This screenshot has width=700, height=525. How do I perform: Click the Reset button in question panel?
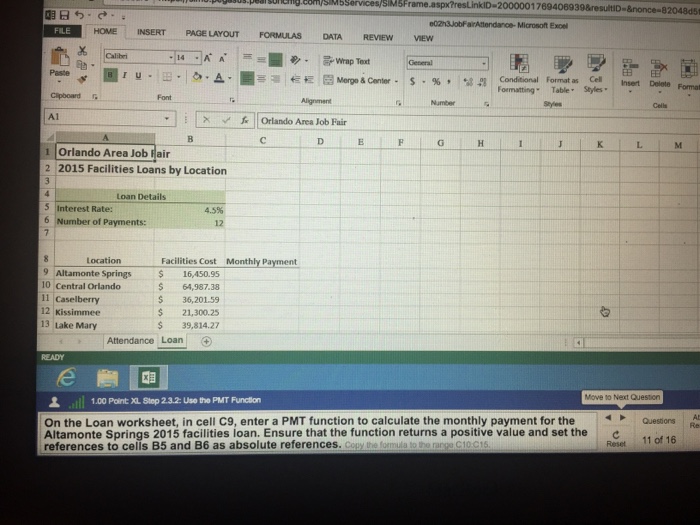point(616,438)
